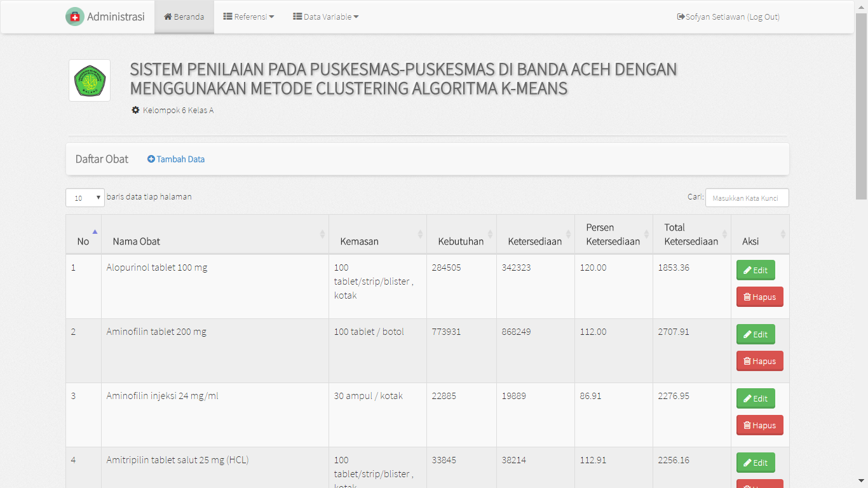Click the Cari search keyword field
The image size is (868, 488).
(747, 198)
